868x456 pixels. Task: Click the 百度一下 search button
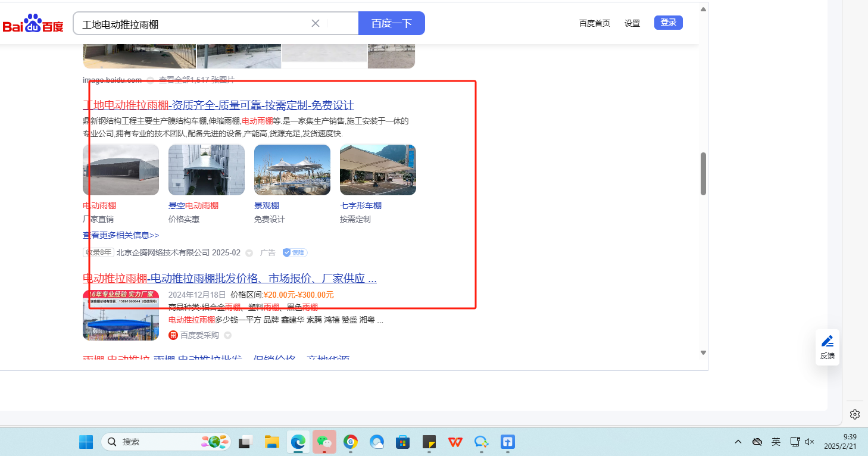tap(391, 23)
